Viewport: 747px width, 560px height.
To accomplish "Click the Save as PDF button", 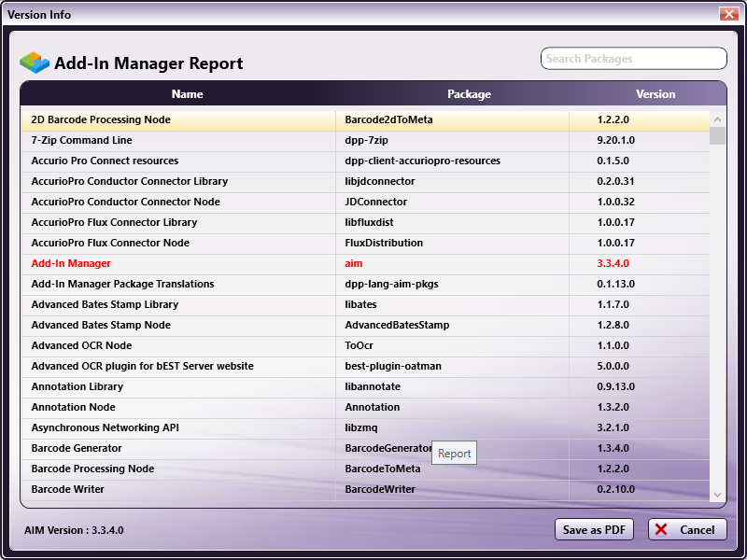I will pos(594,529).
